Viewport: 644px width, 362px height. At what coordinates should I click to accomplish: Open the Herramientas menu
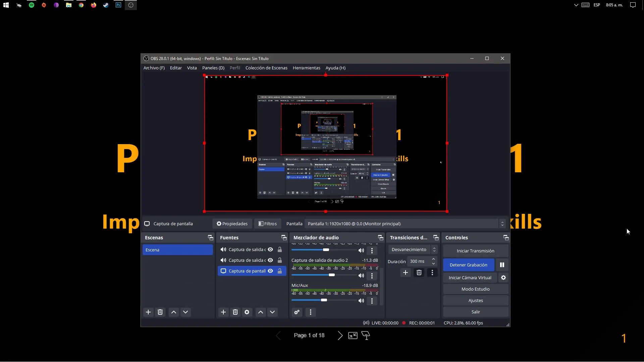[x=306, y=68]
